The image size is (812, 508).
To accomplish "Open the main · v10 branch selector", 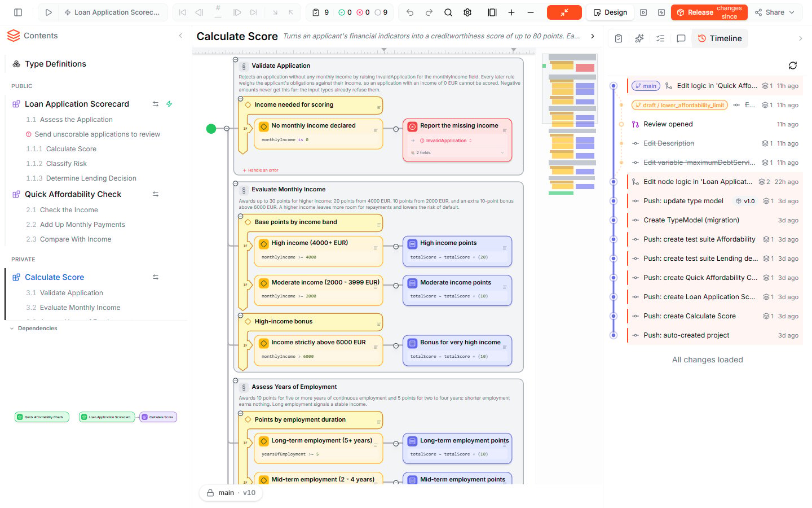I will coord(231,493).
